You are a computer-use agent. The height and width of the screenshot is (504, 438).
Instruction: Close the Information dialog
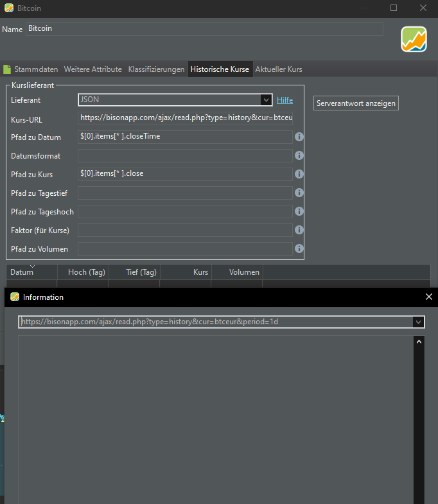click(428, 297)
